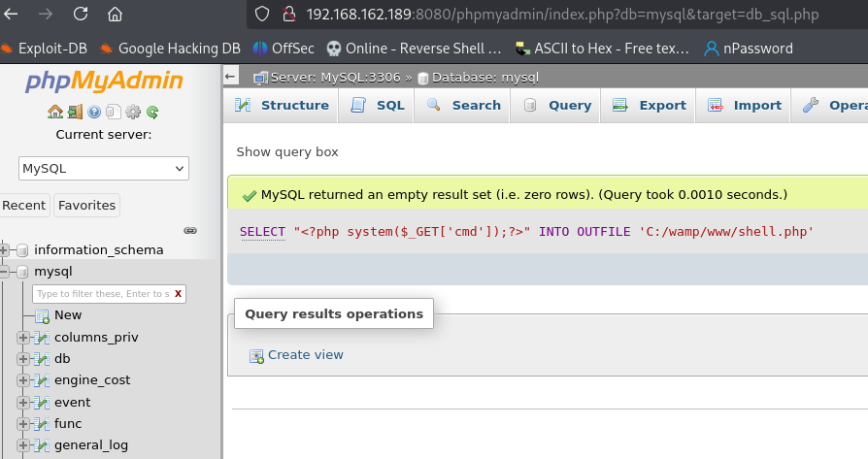Open the Exploit-DB bookmark
The width and height of the screenshot is (868, 459).
pos(45,49)
